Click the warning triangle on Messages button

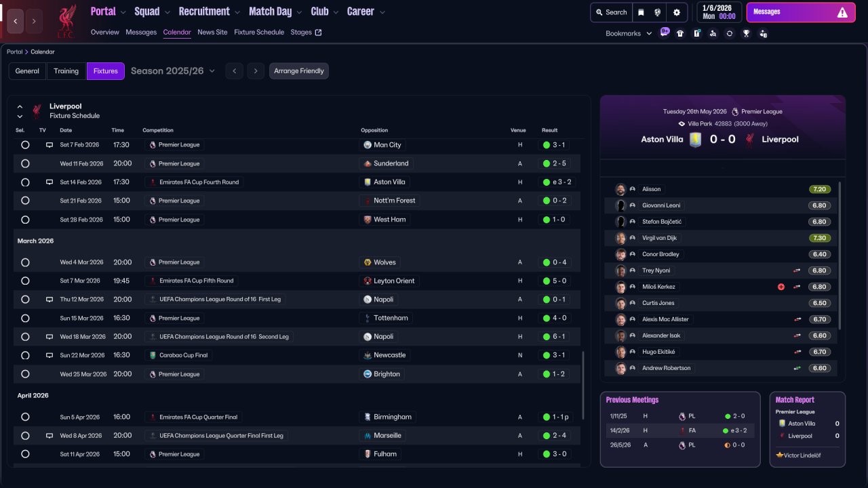(x=842, y=12)
